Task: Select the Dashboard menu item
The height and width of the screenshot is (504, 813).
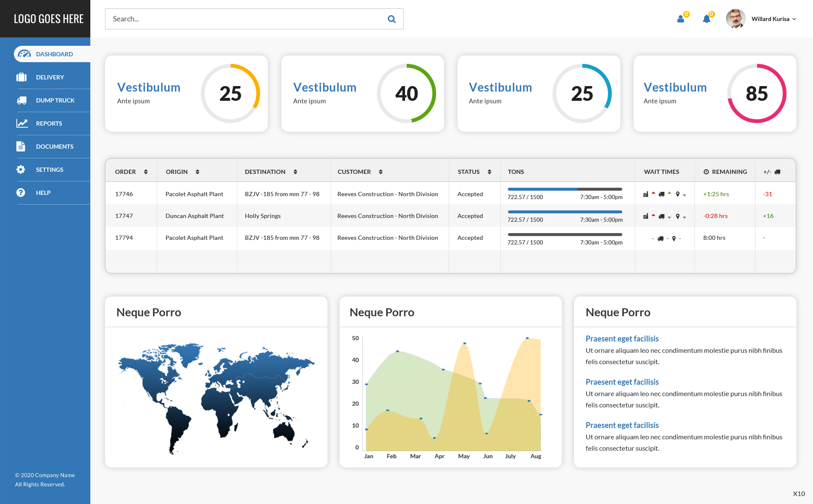Action: (54, 54)
